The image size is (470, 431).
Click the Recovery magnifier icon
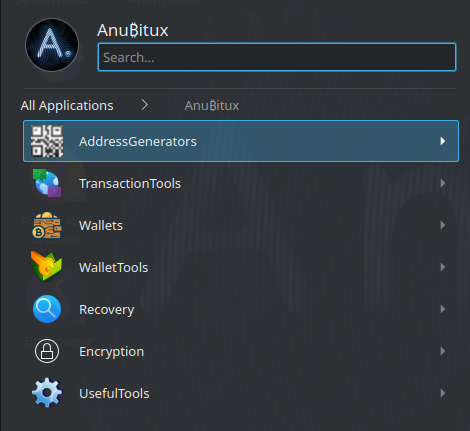(47, 309)
